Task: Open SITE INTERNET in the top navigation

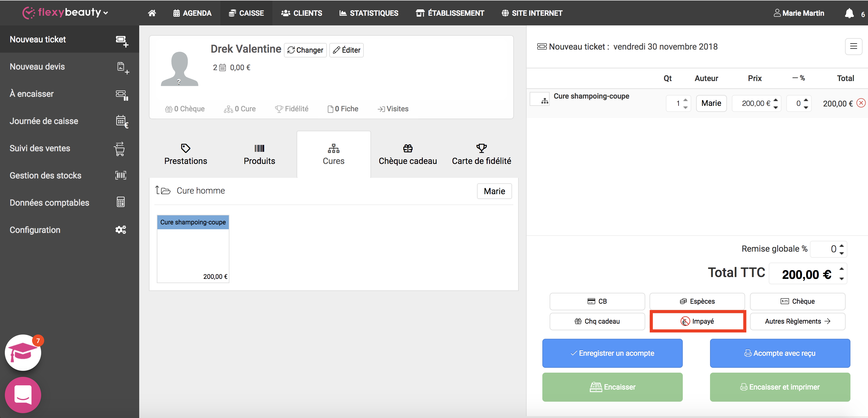Action: (x=532, y=13)
